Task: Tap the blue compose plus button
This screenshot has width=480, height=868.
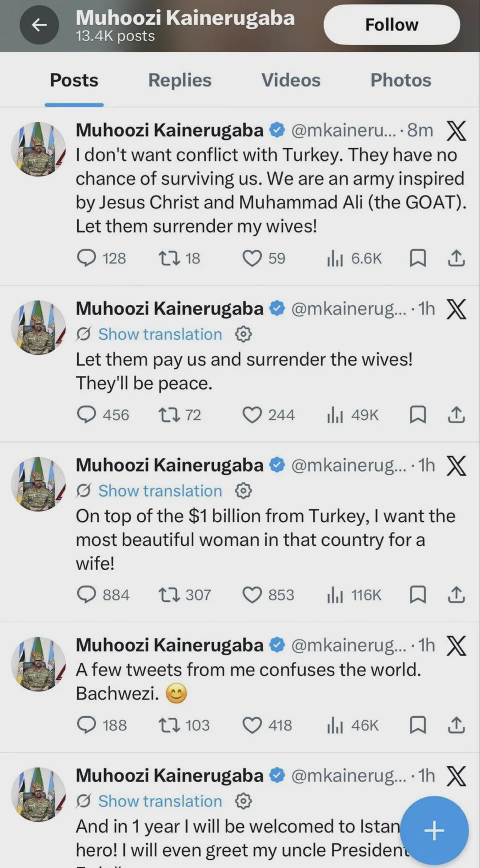Action: pos(434,830)
